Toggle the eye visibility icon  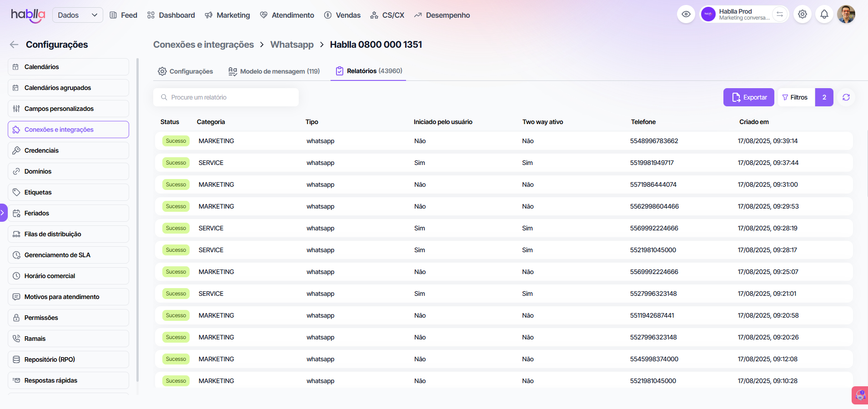(686, 15)
